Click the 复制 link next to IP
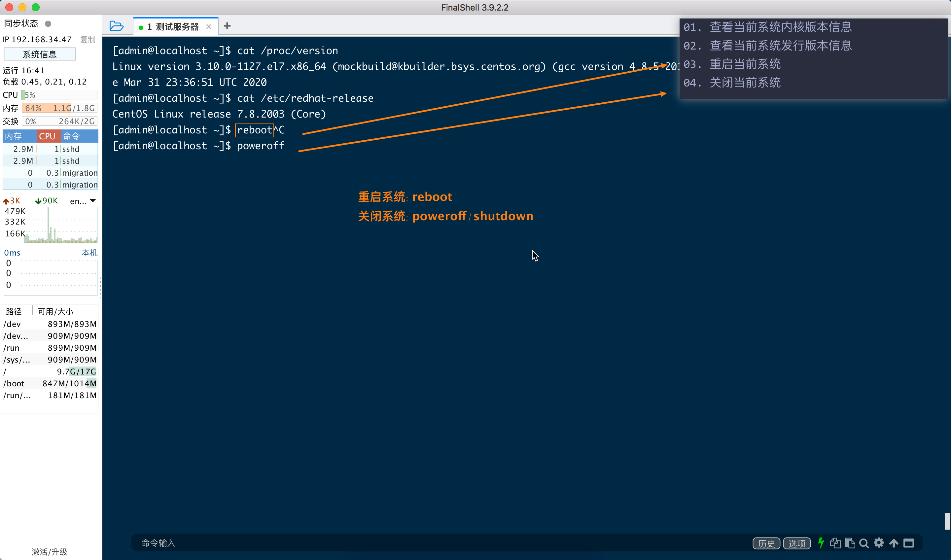 (x=88, y=40)
